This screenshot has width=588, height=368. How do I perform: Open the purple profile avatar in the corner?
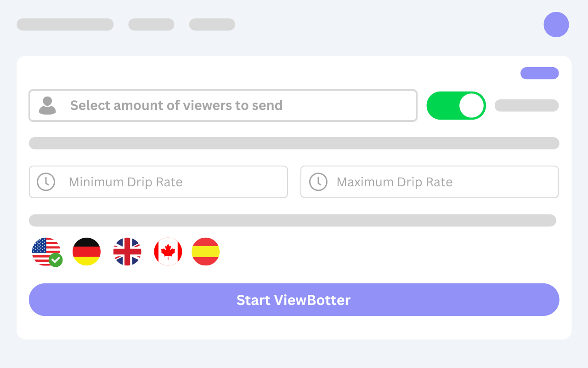(x=556, y=24)
